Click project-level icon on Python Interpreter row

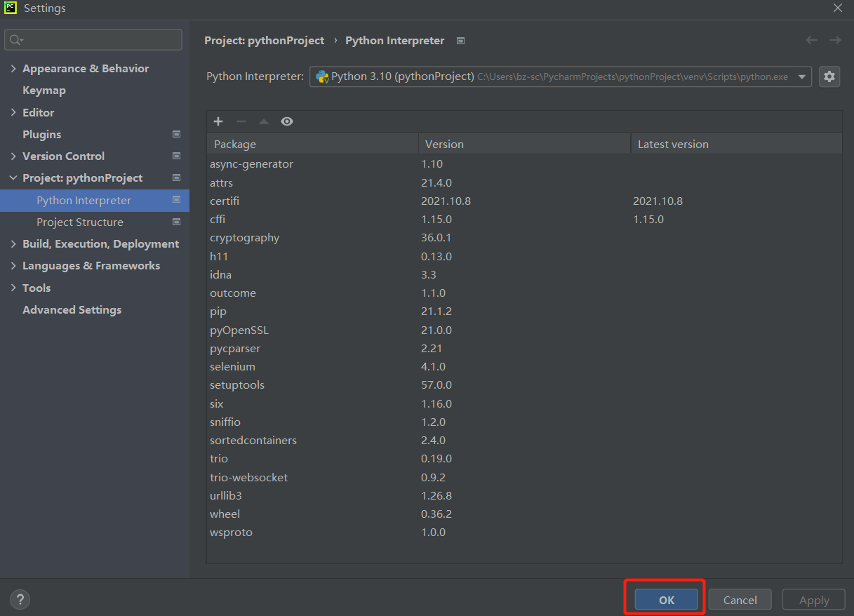coord(176,200)
